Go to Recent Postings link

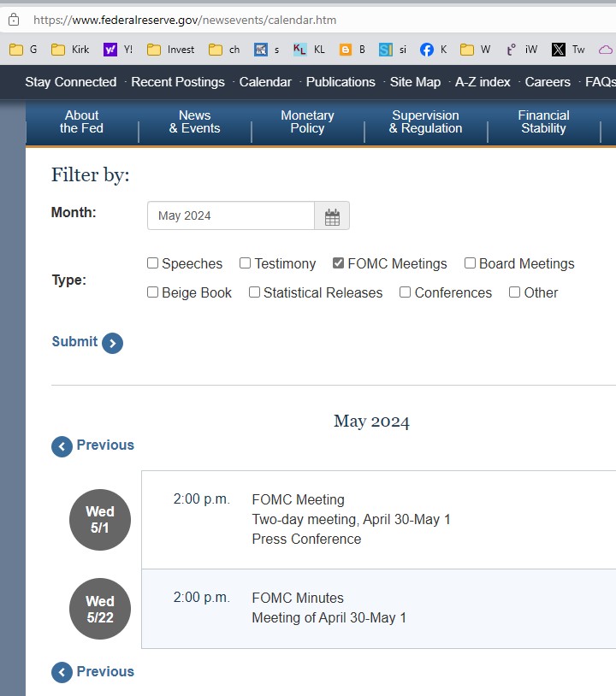(x=178, y=82)
